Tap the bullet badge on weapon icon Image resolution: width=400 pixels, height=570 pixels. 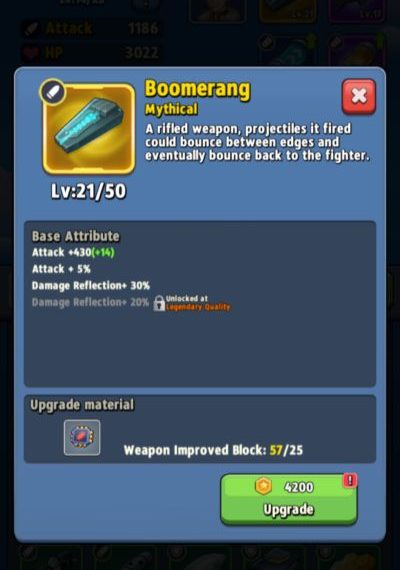pyautogui.click(x=53, y=92)
